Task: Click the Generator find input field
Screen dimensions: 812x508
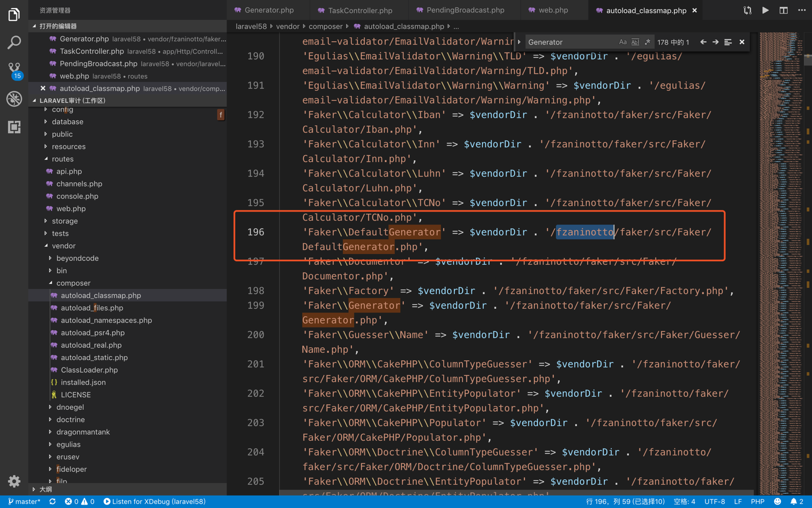Action: point(570,42)
